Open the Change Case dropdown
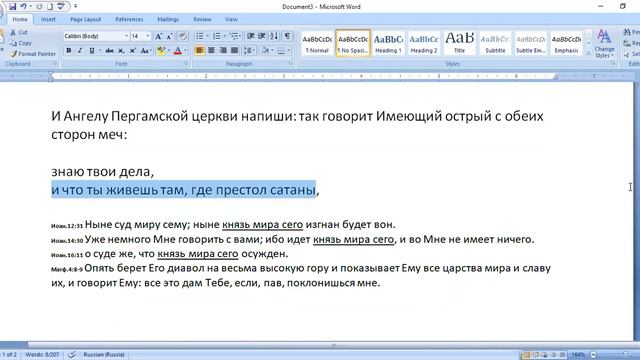Image resolution: width=640 pixels, height=360 pixels. pos(146,51)
